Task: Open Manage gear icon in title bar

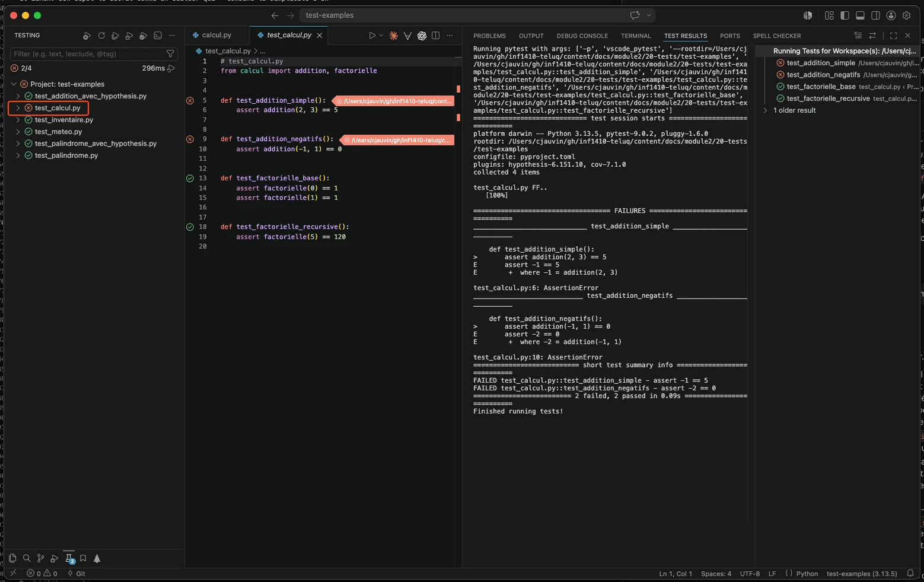Action: click(x=906, y=15)
